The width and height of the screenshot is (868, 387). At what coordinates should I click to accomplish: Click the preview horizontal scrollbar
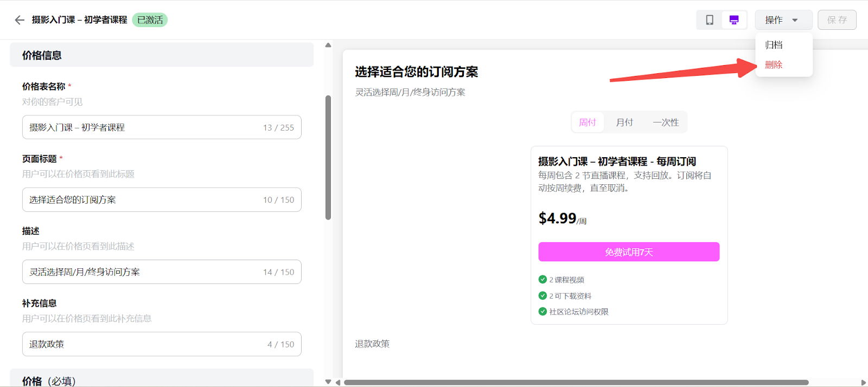pos(575,383)
